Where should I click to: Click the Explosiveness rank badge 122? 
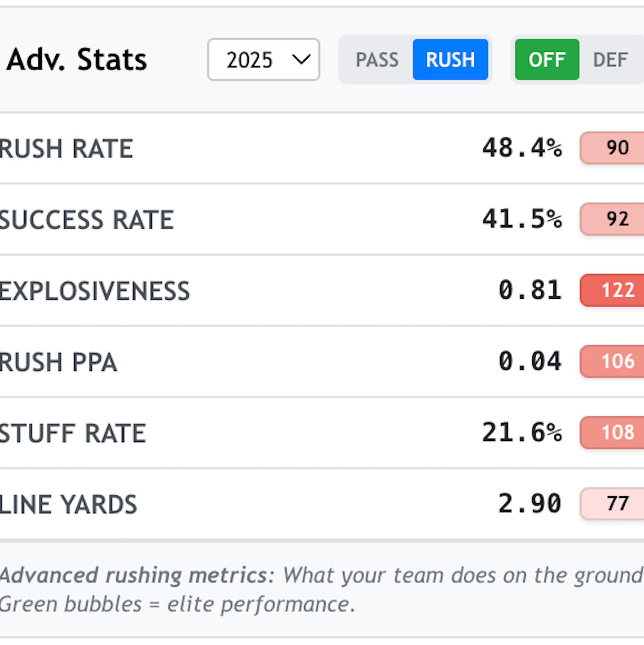pos(617,290)
